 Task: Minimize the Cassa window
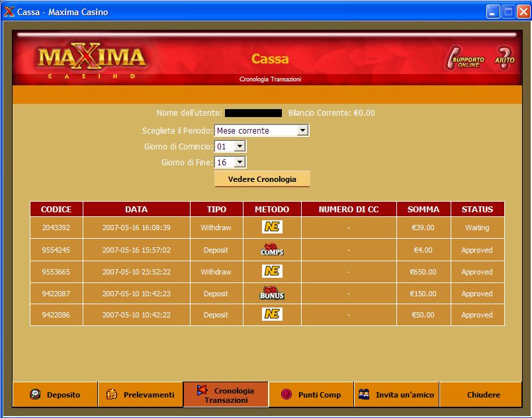(493, 12)
